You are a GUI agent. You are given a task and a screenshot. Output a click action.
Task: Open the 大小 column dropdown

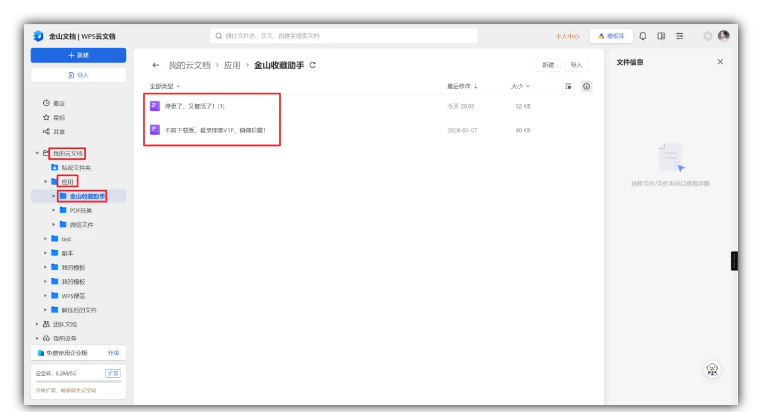tap(520, 86)
